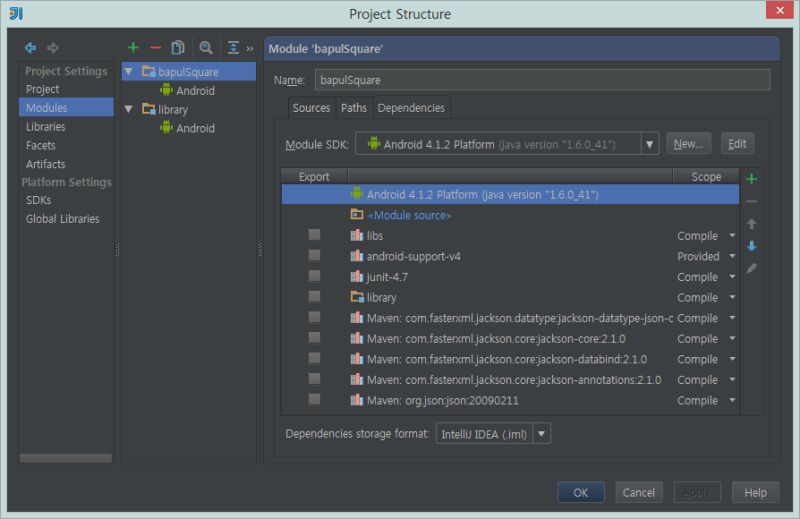800x519 pixels.
Task: Remove selected module with red minus
Action: (x=156, y=48)
